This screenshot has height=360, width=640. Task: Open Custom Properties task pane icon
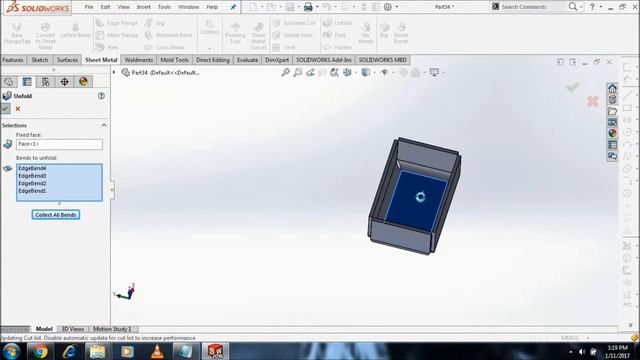click(612, 144)
